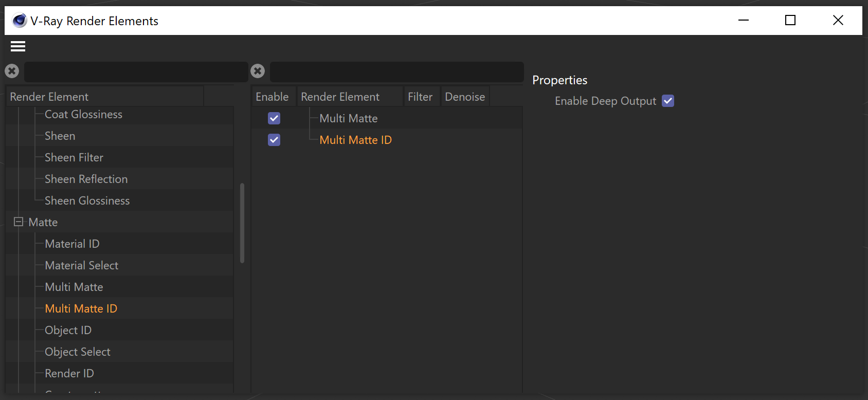Viewport: 868px width, 400px height.
Task: Collapse the Matte category in the tree
Action: [x=19, y=222]
